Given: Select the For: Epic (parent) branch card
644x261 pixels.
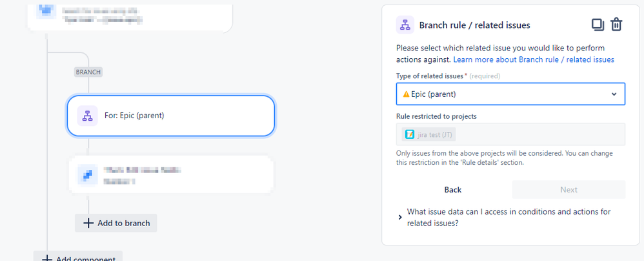Looking at the screenshot, I should [171, 116].
